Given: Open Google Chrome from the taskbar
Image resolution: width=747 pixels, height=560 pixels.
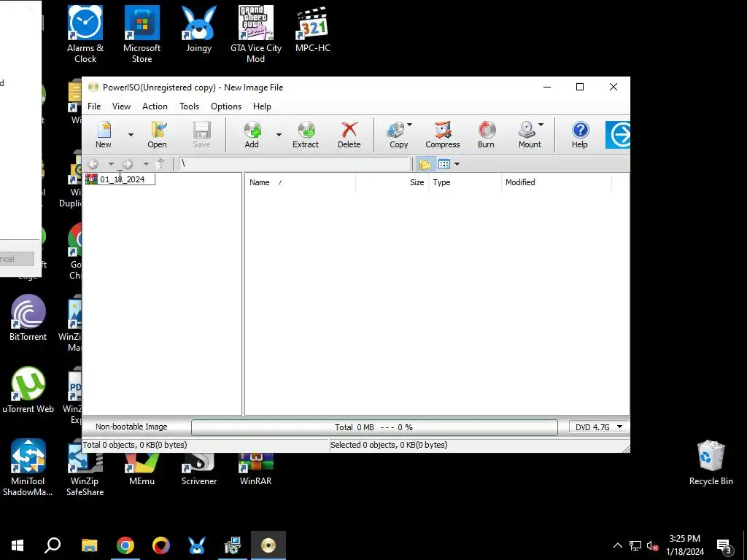Looking at the screenshot, I should (x=125, y=545).
